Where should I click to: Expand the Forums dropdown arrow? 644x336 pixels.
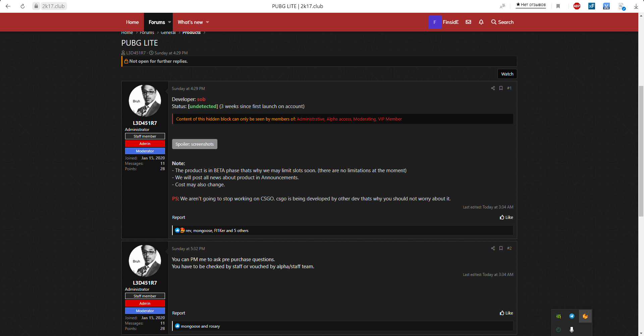click(x=169, y=22)
